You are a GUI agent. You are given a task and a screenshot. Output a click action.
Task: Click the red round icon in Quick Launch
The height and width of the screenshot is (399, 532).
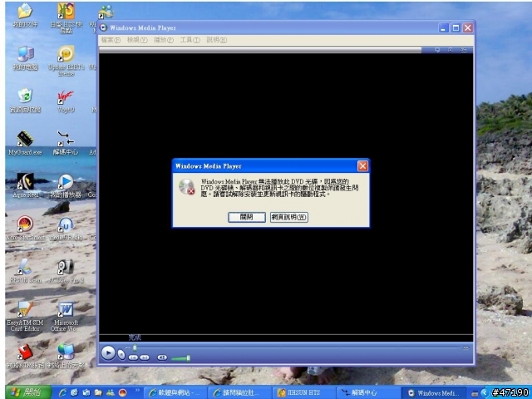pyautogui.click(x=122, y=393)
